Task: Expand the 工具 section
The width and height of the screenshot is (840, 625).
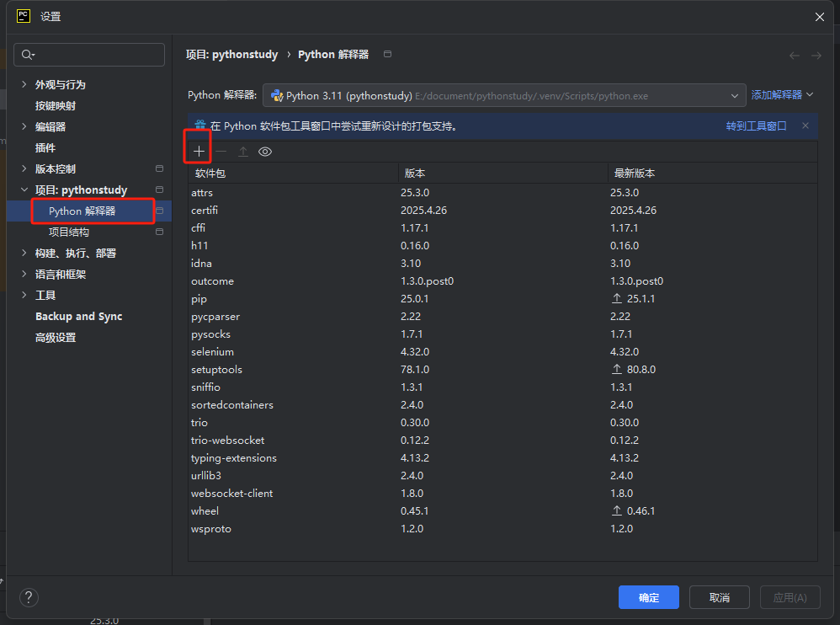Action: pyautogui.click(x=24, y=295)
